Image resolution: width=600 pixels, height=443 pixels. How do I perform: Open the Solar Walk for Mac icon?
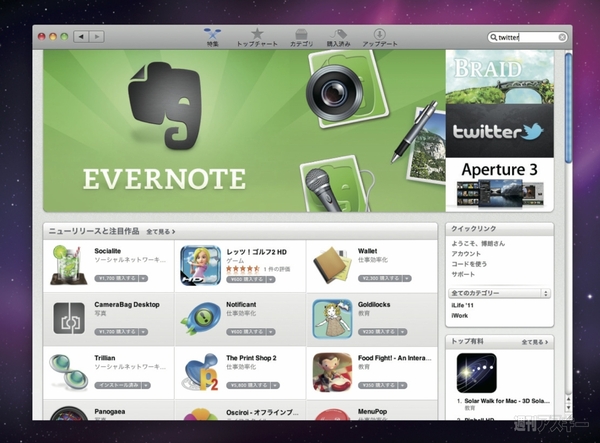(x=477, y=373)
